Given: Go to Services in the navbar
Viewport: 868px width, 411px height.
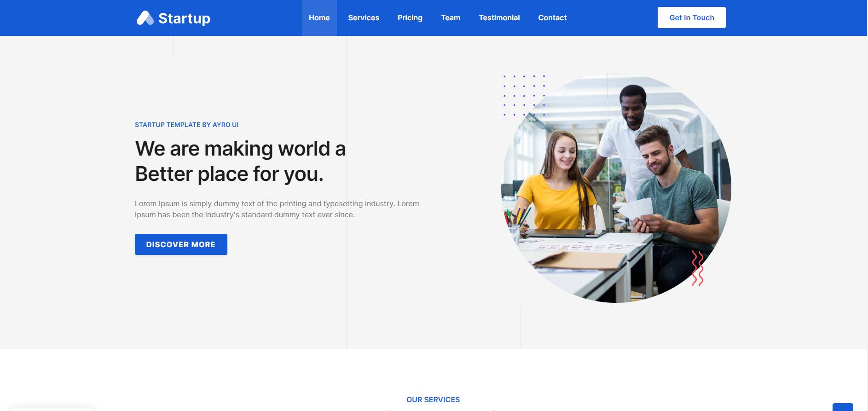Looking at the screenshot, I should coord(364,18).
